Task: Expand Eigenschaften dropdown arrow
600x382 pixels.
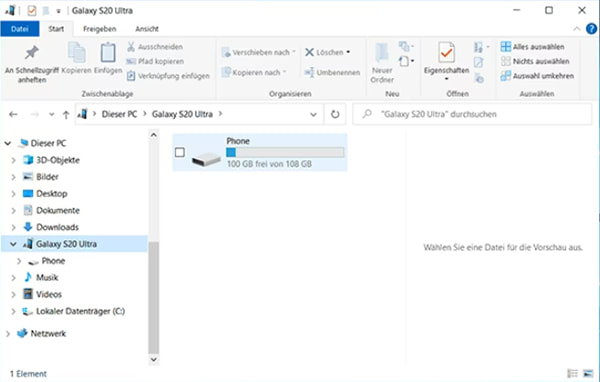Action: 446,79
